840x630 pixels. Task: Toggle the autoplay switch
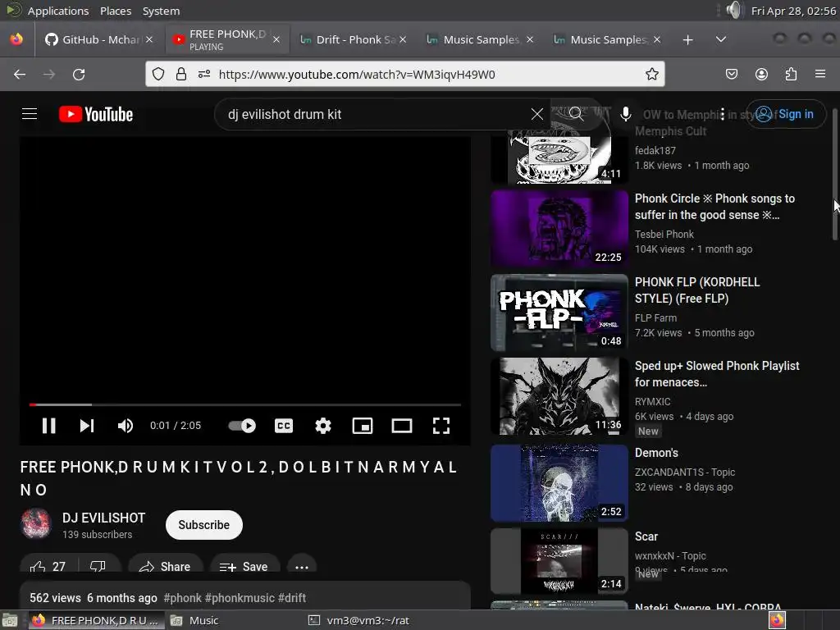click(x=242, y=426)
